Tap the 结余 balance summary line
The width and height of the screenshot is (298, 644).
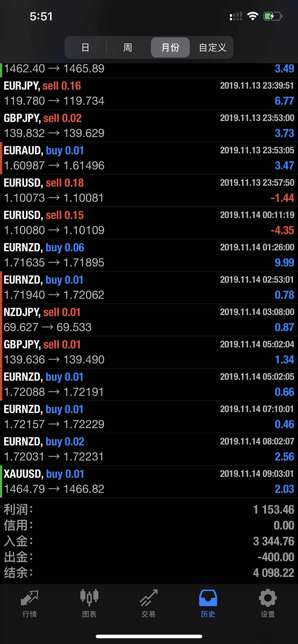coord(149,573)
